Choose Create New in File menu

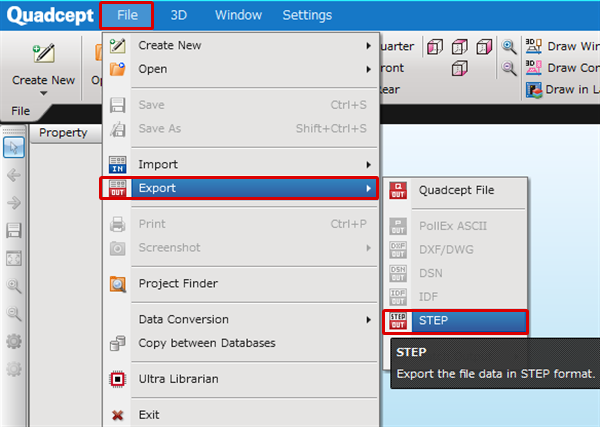[241, 46]
